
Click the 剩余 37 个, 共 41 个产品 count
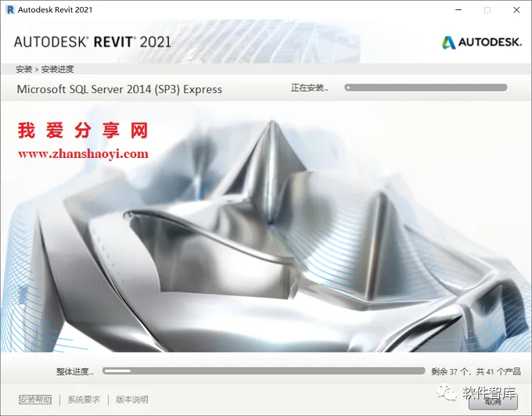point(476,372)
